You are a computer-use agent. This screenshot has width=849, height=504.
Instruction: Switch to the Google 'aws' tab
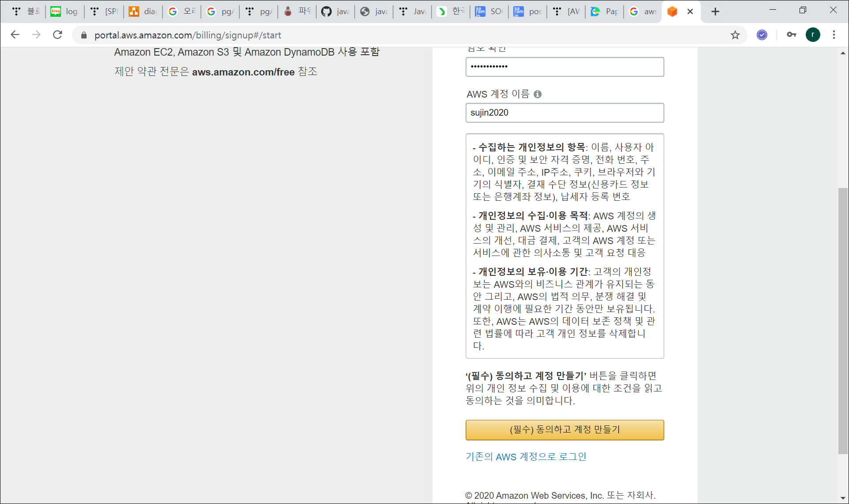pos(643,12)
